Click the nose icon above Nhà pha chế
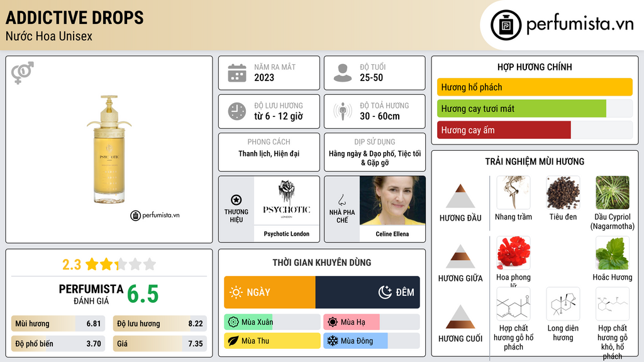Screen dimensions: 644x362 point(341,200)
